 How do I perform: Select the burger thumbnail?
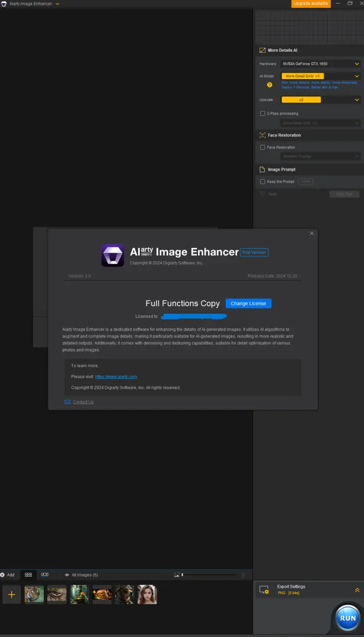[x=102, y=594]
